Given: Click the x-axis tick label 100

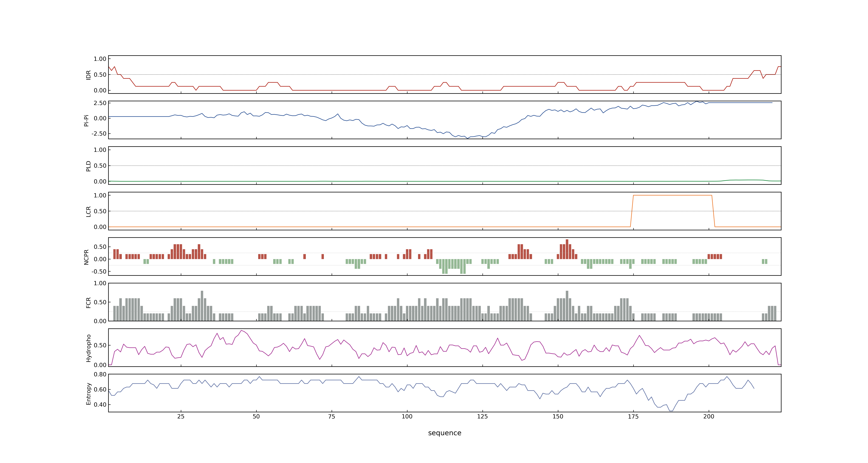Looking at the screenshot, I should click(407, 416).
